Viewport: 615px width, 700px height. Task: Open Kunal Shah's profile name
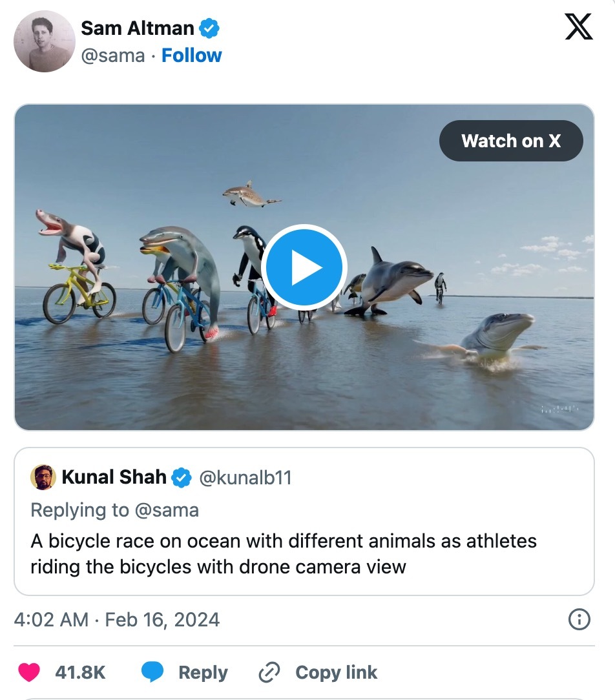(x=114, y=477)
